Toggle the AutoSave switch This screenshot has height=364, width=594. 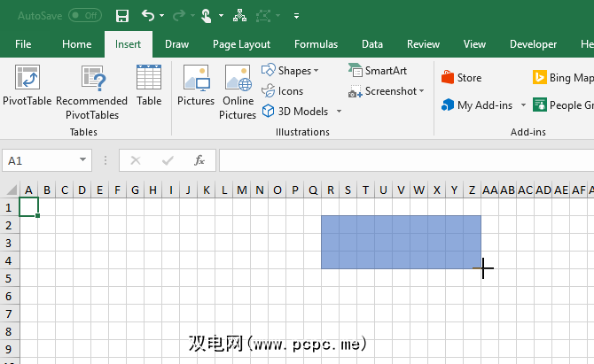click(x=85, y=15)
